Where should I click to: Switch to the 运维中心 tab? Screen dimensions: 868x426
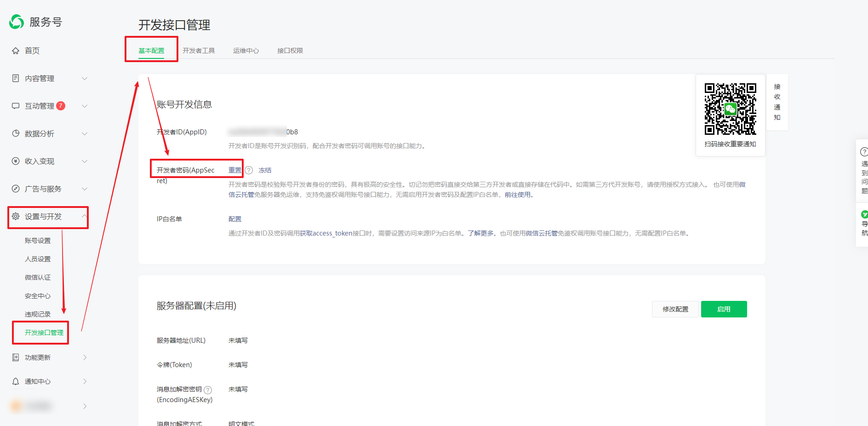pyautogui.click(x=246, y=51)
